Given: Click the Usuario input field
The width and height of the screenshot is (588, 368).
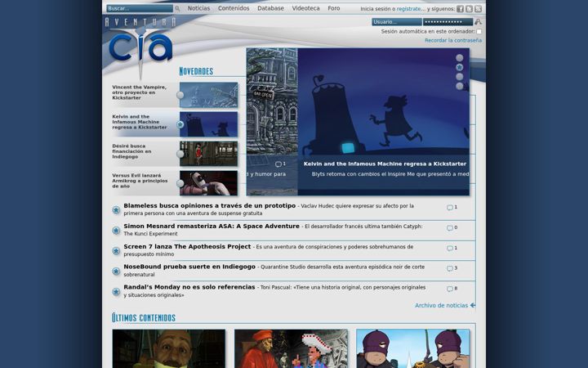Looking at the screenshot, I should pyautogui.click(x=397, y=22).
